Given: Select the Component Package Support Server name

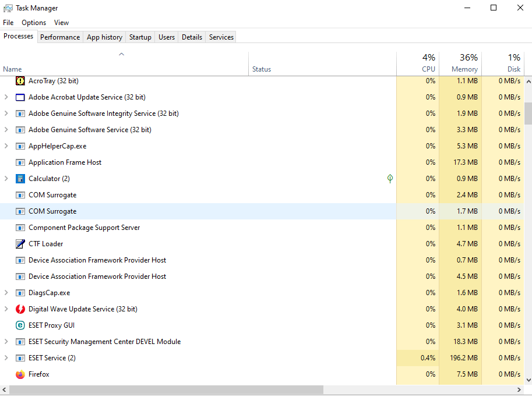Looking at the screenshot, I should [84, 228].
